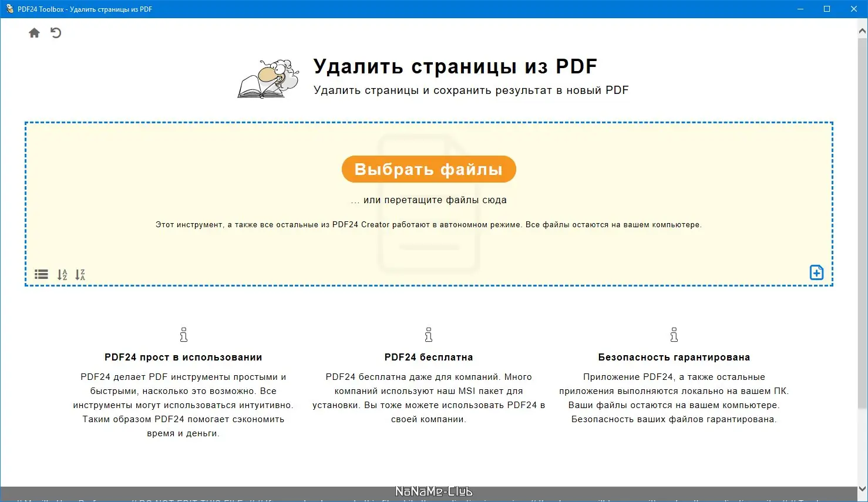868x502 pixels.
Task: Click the offline mode notice starting 'Этот инструмент'
Action: click(x=429, y=224)
